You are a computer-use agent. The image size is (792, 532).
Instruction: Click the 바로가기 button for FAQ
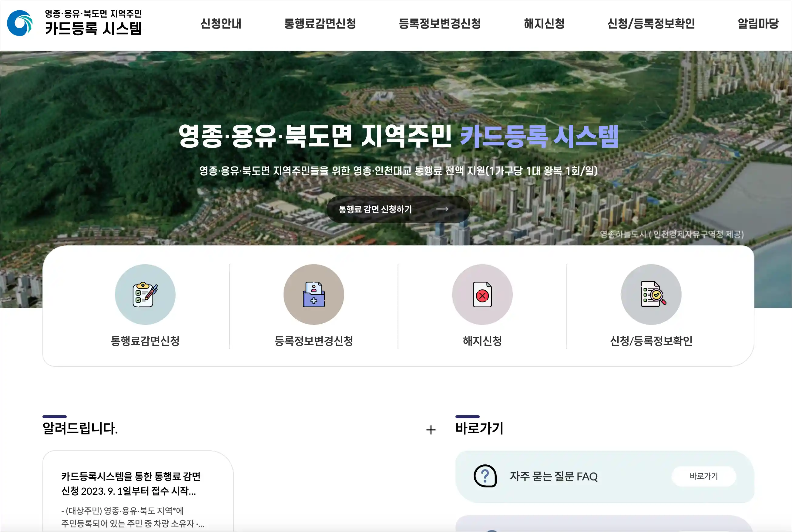point(704,476)
